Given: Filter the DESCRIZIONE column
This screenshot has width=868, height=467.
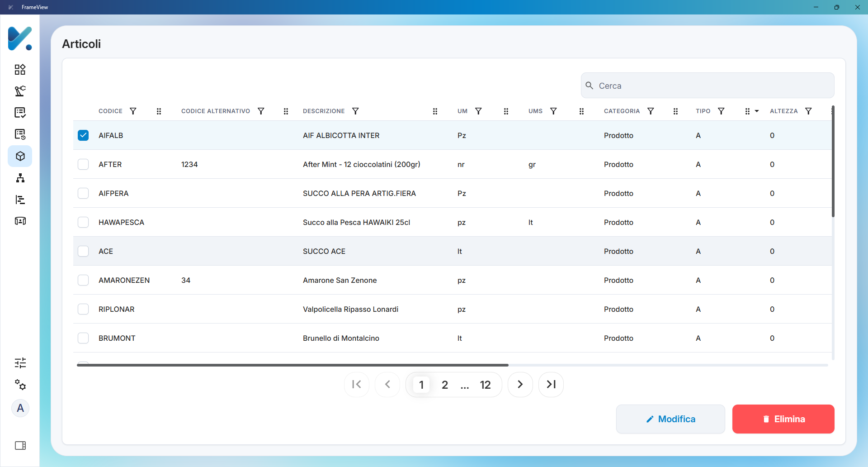Looking at the screenshot, I should (x=355, y=111).
